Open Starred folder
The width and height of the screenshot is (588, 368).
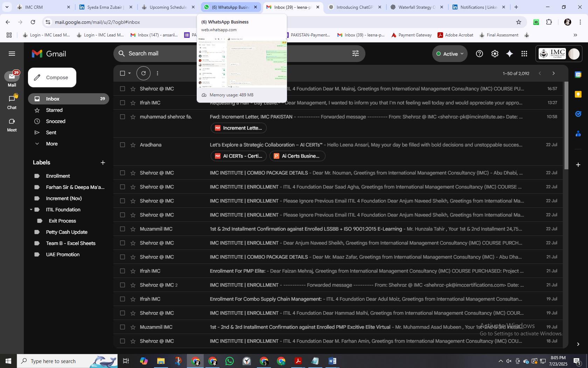pyautogui.click(x=54, y=110)
